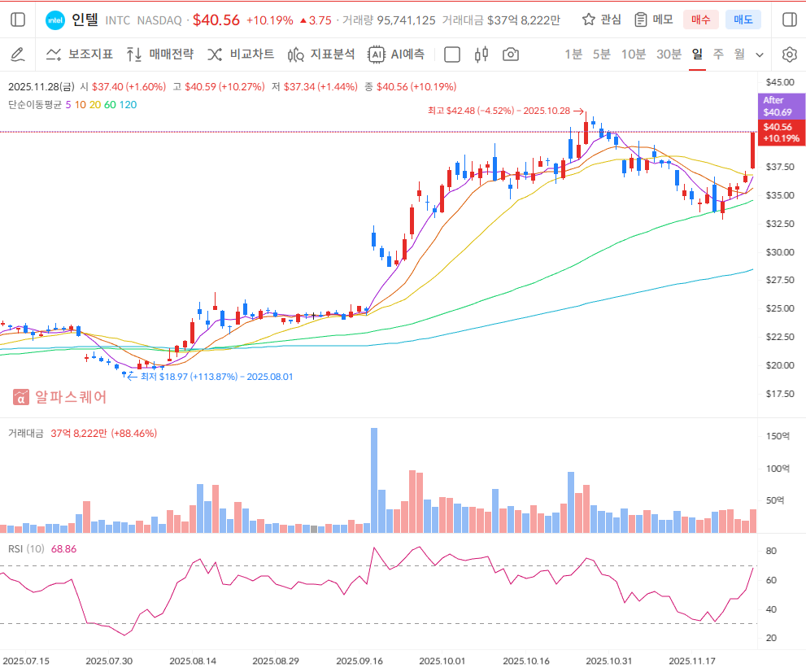The image size is (806, 672).
Task: Open the 메모 memo notes
Action: coord(653,20)
